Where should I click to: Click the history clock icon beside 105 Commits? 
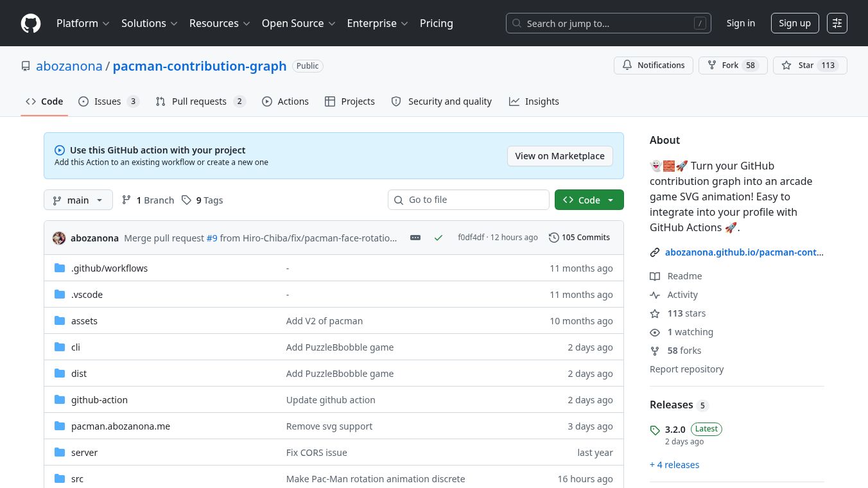coord(554,238)
